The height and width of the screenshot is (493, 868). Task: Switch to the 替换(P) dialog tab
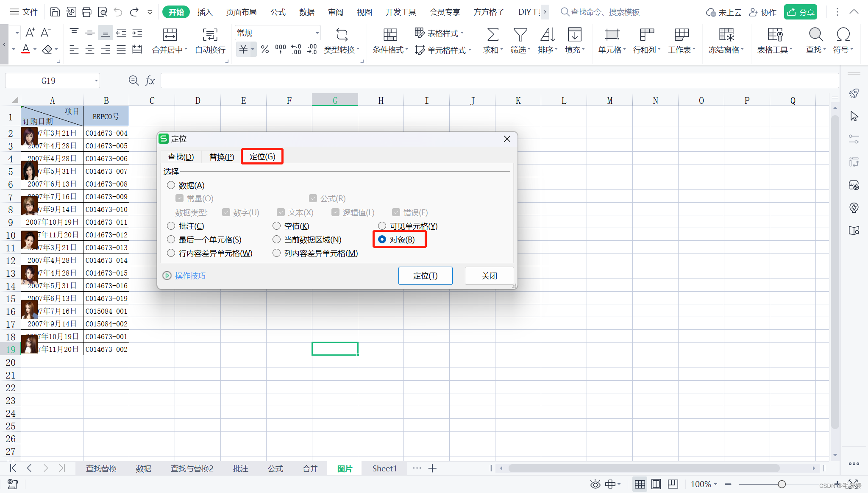(221, 157)
